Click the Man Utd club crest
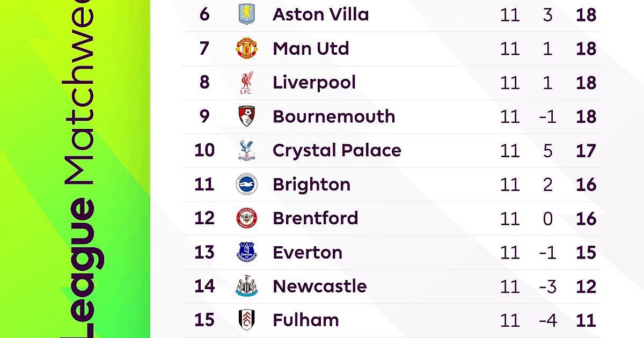The width and height of the screenshot is (644, 338). click(247, 48)
